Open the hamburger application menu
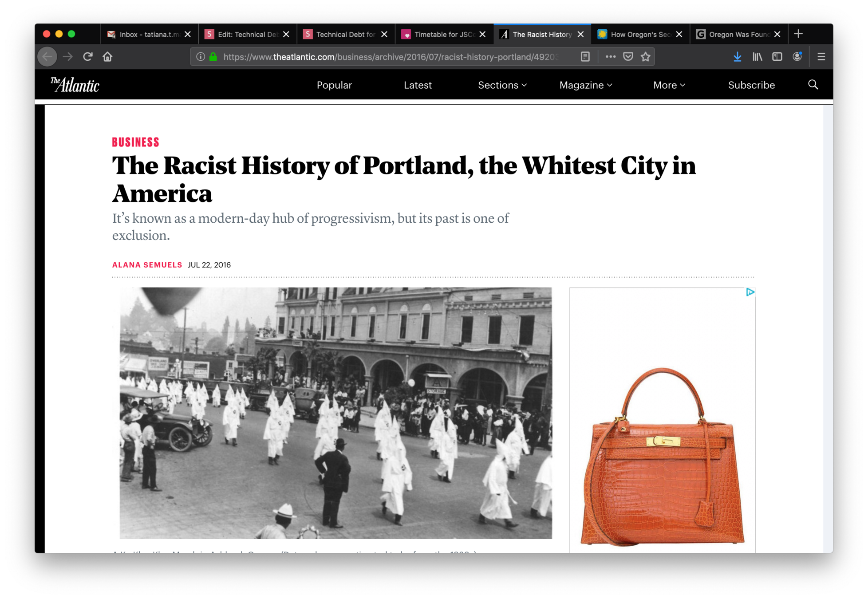 821,57
